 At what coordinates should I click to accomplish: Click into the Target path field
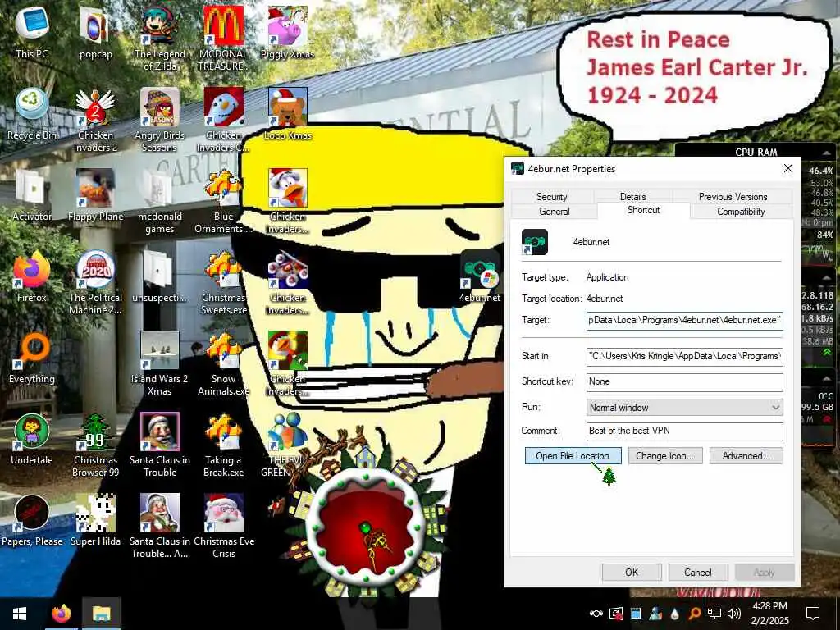pos(684,321)
